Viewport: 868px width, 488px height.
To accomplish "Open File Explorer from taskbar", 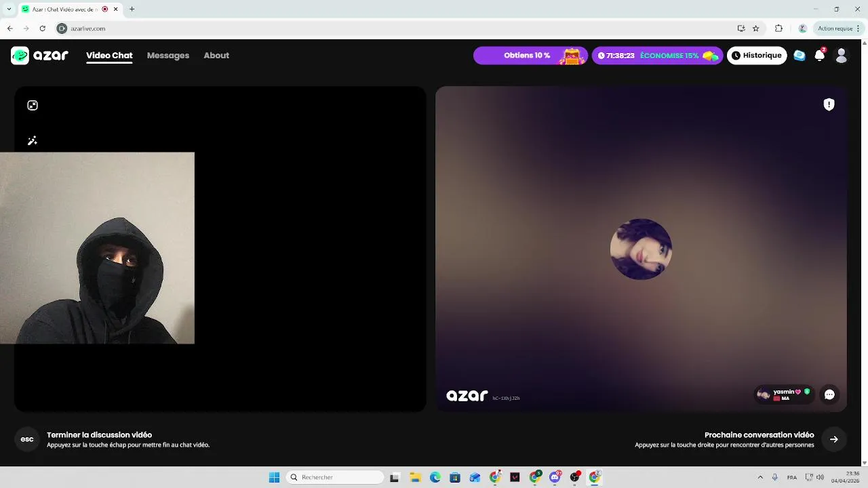I will [x=415, y=477].
